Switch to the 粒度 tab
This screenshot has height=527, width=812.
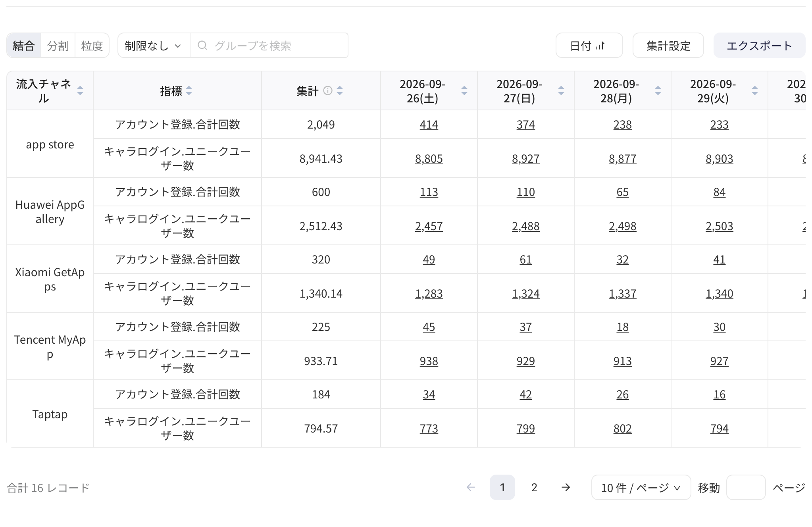pos(92,46)
